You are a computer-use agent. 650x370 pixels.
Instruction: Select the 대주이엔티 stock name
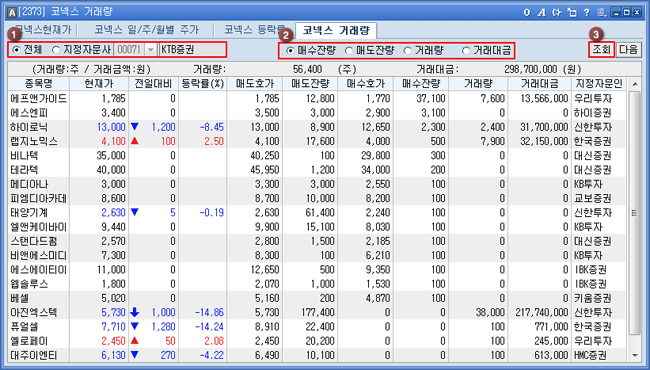[x=34, y=355]
